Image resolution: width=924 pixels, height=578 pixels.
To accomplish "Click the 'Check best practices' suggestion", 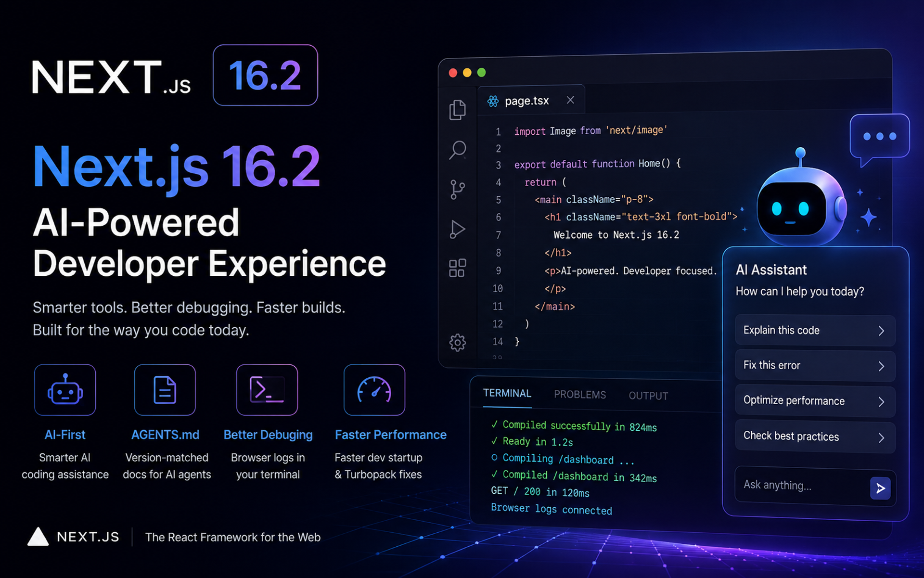I will (815, 437).
